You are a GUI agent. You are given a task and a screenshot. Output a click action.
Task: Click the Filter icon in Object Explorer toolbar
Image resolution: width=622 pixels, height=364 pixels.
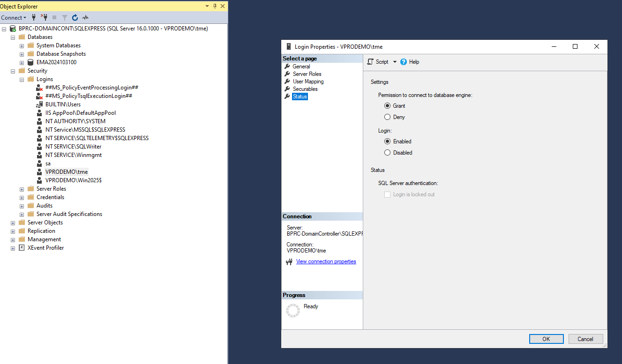[x=64, y=17]
